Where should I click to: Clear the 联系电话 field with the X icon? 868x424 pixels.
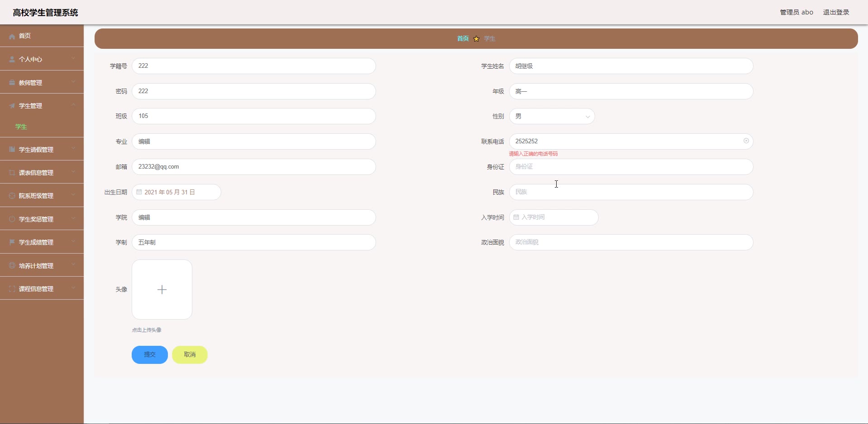746,141
